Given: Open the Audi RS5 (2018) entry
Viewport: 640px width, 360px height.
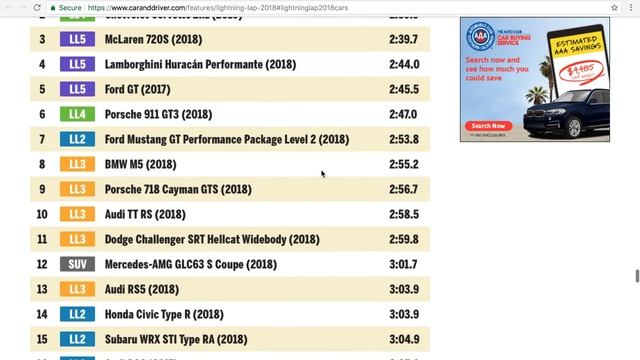Looking at the screenshot, I should (x=142, y=289).
